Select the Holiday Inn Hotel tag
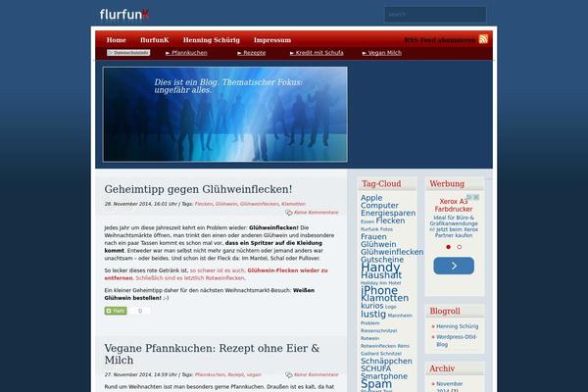Screen dimensions: 588x392 380,283
